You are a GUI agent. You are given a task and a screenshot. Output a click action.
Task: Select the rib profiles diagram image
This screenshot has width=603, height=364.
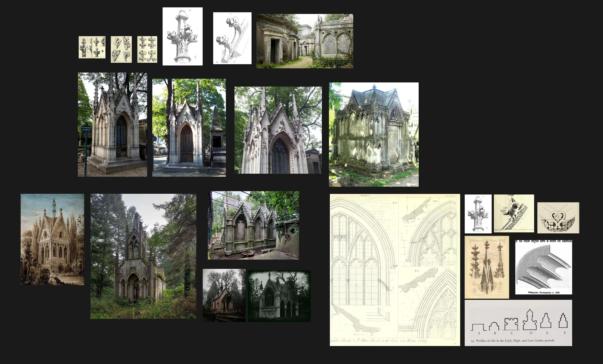pyautogui.click(x=518, y=323)
